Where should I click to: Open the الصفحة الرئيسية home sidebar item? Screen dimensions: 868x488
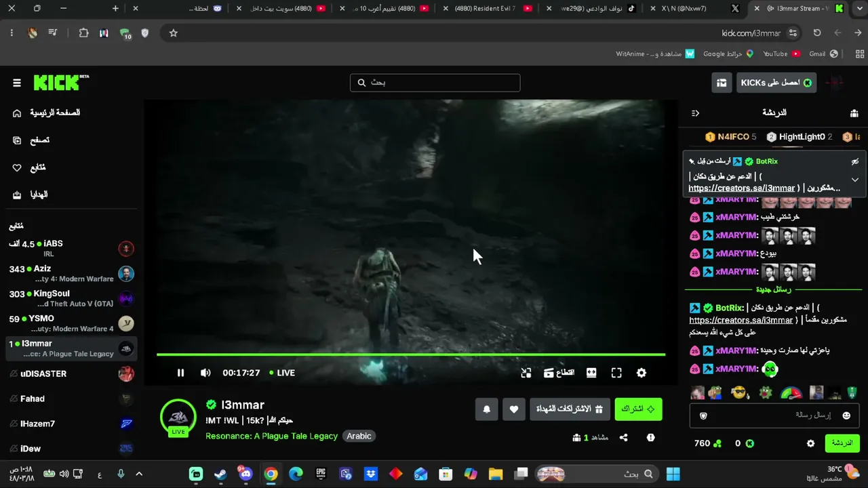pyautogui.click(x=47, y=113)
